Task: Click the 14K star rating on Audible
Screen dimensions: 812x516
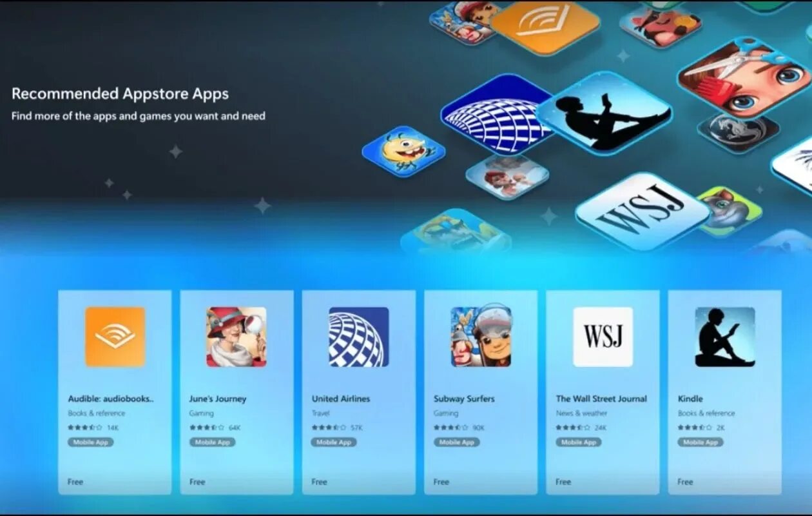Action: [93, 428]
